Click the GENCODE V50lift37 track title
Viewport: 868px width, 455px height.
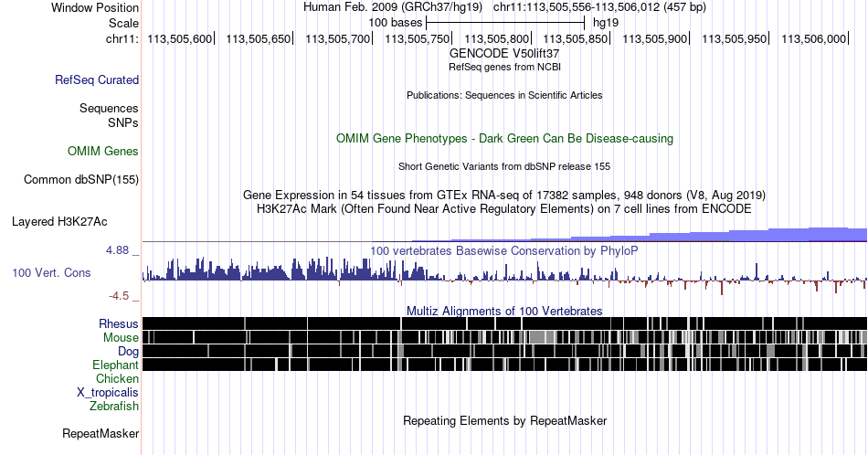(504, 54)
